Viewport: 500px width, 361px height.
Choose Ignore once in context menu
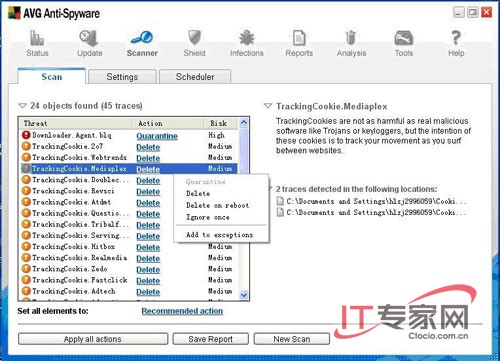[x=207, y=217]
